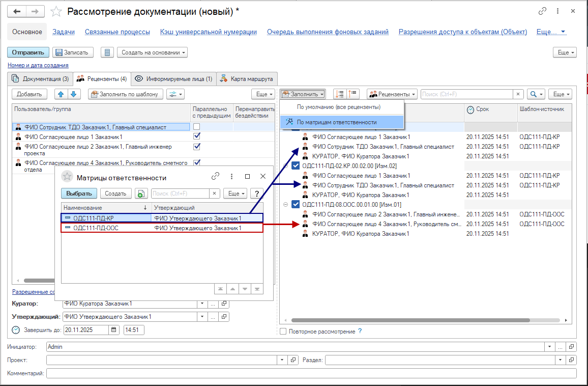Toggle the Повторное рассмотрение checkbox

(x=283, y=332)
